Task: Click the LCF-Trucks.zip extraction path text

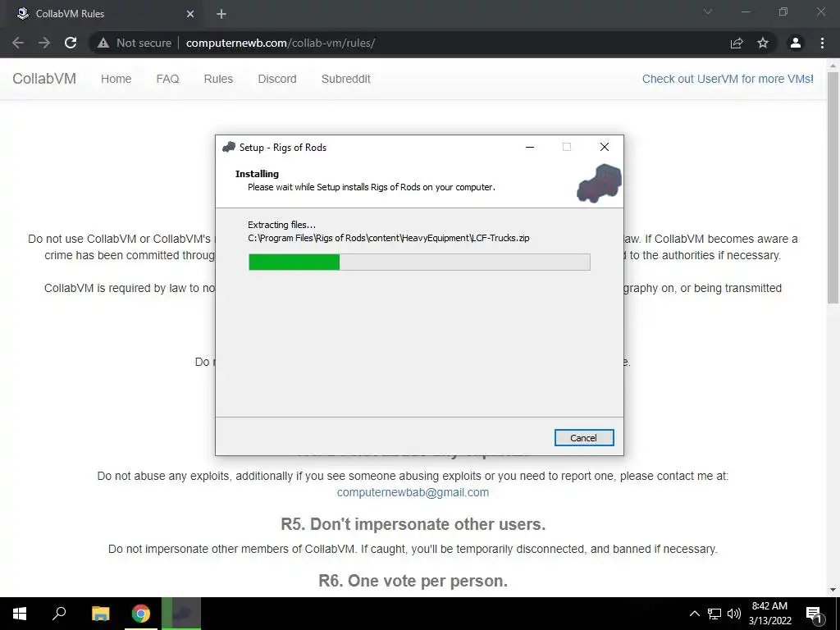Action: point(388,238)
